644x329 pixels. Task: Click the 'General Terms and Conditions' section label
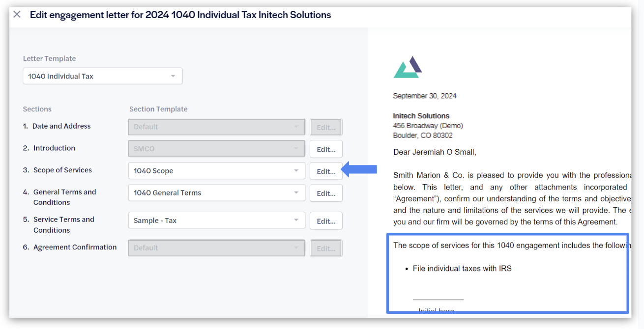pyautogui.click(x=64, y=197)
